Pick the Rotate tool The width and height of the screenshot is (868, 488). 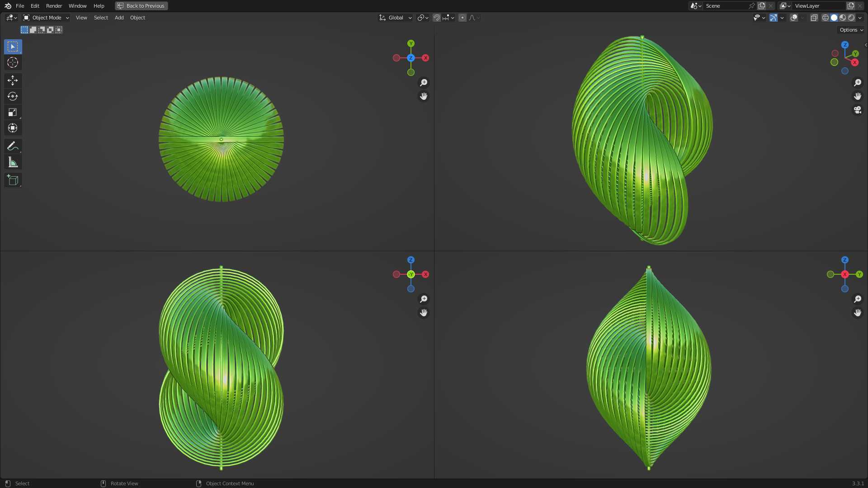pyautogui.click(x=13, y=96)
